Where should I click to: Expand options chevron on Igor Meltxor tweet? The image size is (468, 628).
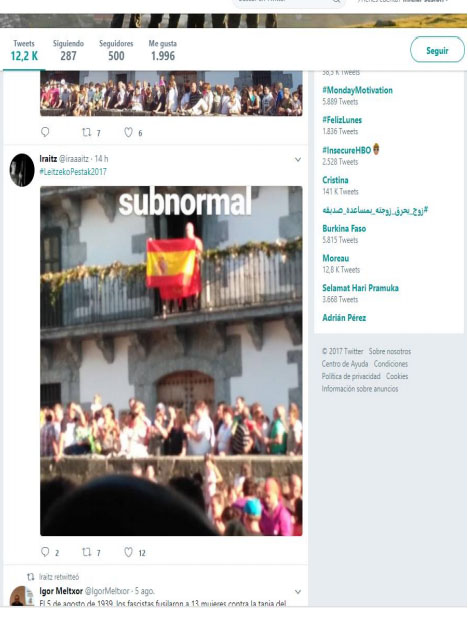[297, 592]
